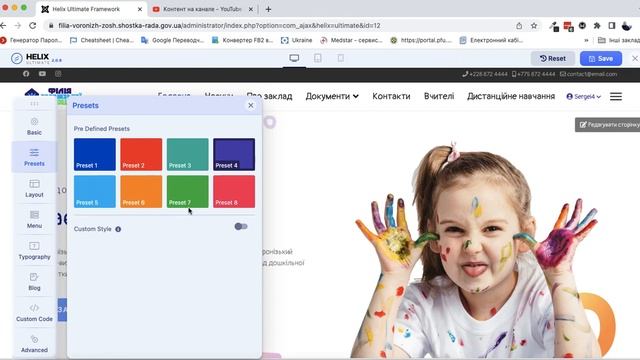Open the Typography settings panel
The width and height of the screenshot is (640, 360).
pos(34,250)
